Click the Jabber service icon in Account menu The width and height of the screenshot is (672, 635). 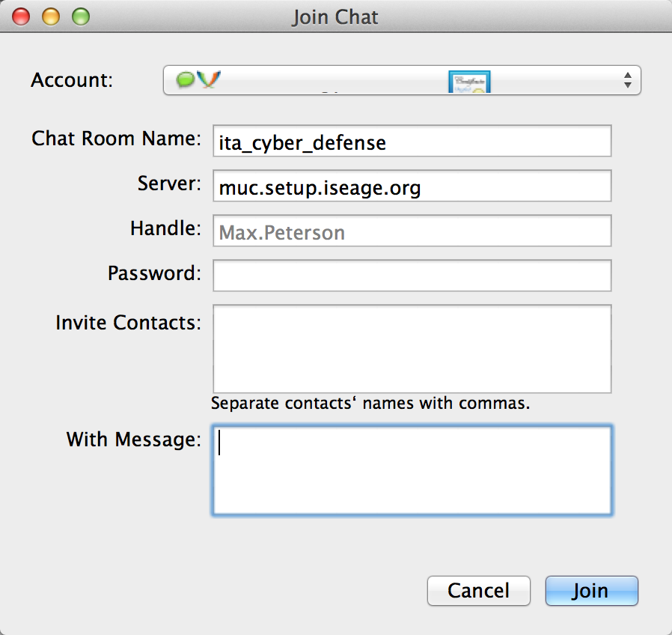pos(209,79)
